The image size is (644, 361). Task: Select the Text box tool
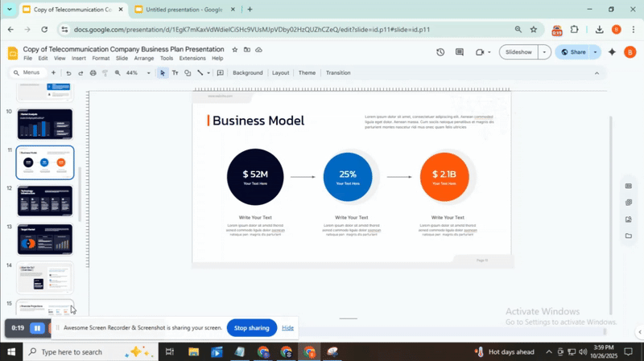pyautogui.click(x=175, y=73)
